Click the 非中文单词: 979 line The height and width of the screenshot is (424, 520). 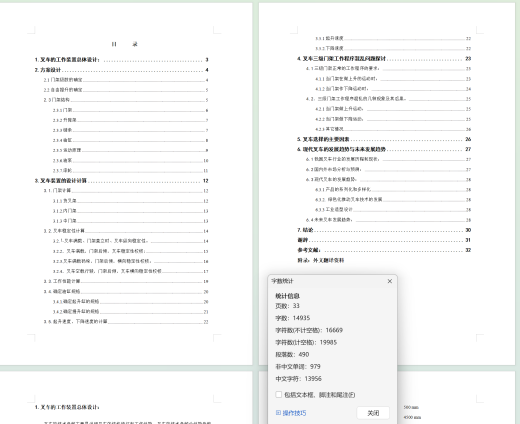pos(298,367)
